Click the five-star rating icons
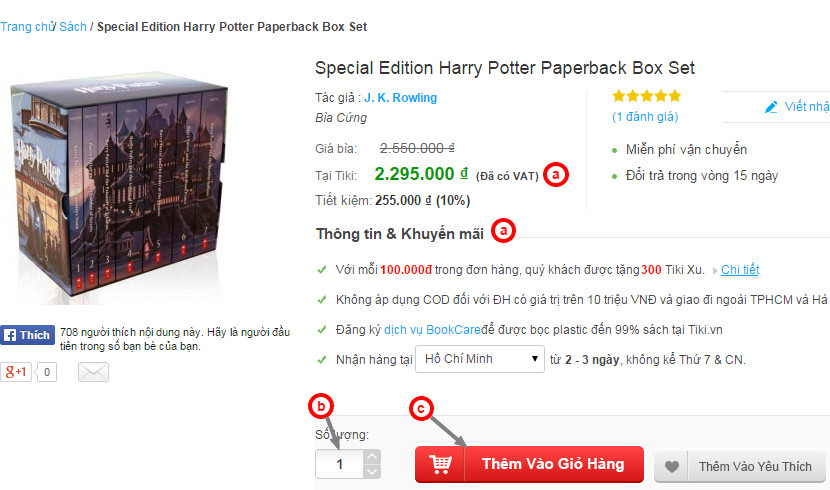Screen dimensions: 830x490 [x=646, y=97]
